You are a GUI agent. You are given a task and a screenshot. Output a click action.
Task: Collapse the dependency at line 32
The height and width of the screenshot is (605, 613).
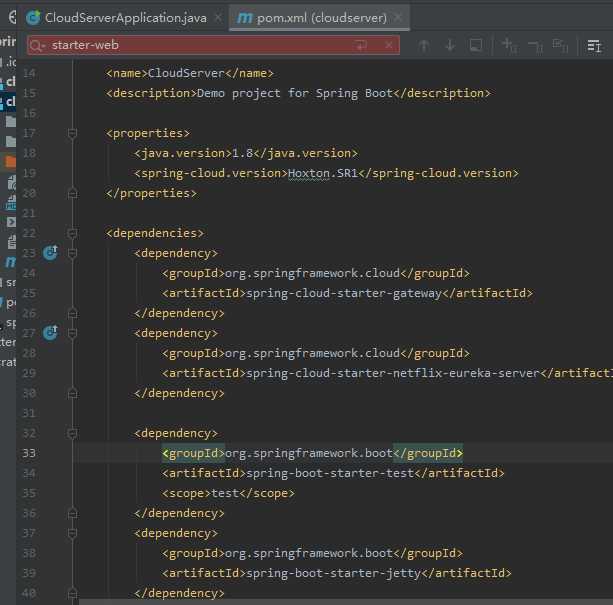pyautogui.click(x=72, y=433)
